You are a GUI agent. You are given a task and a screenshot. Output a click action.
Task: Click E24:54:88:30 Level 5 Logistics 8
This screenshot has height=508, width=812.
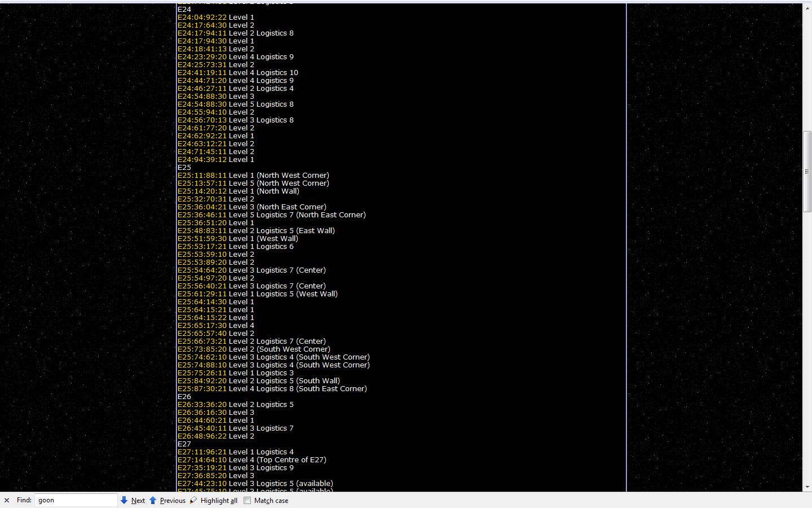click(x=236, y=104)
